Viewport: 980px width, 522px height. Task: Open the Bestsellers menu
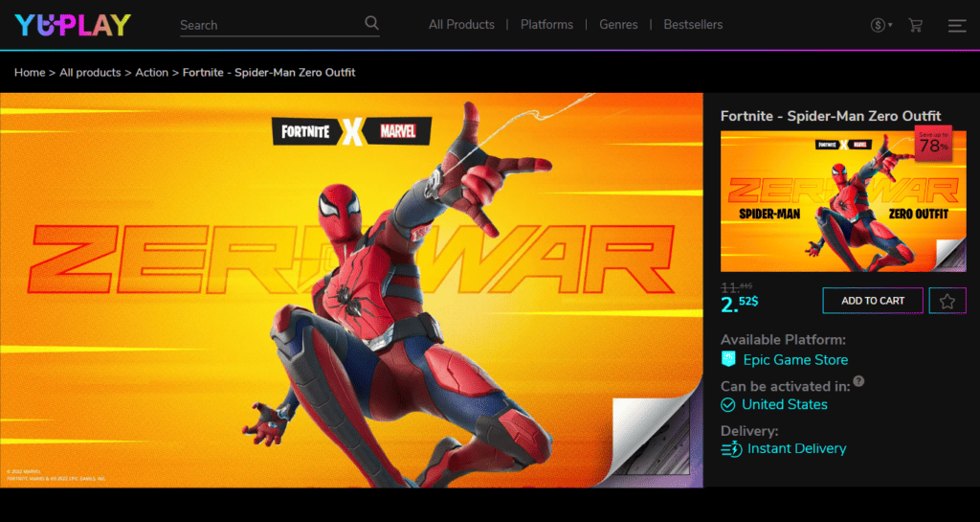pos(693,24)
